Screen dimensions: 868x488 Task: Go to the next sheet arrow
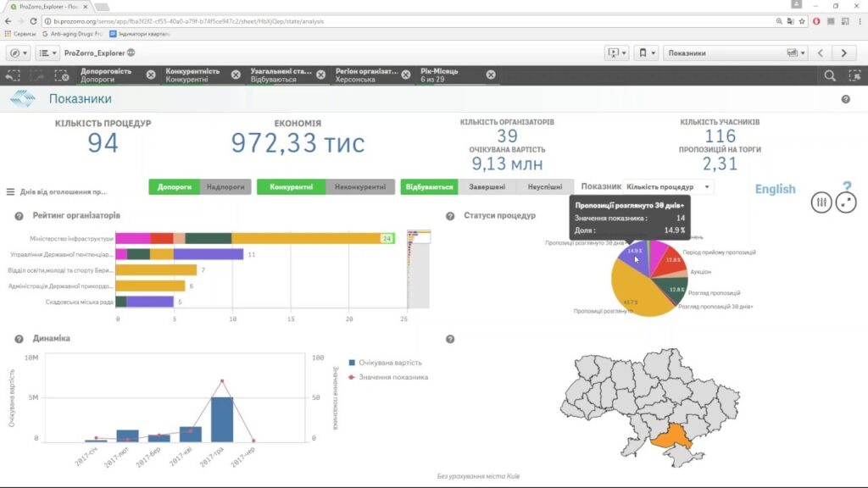843,53
